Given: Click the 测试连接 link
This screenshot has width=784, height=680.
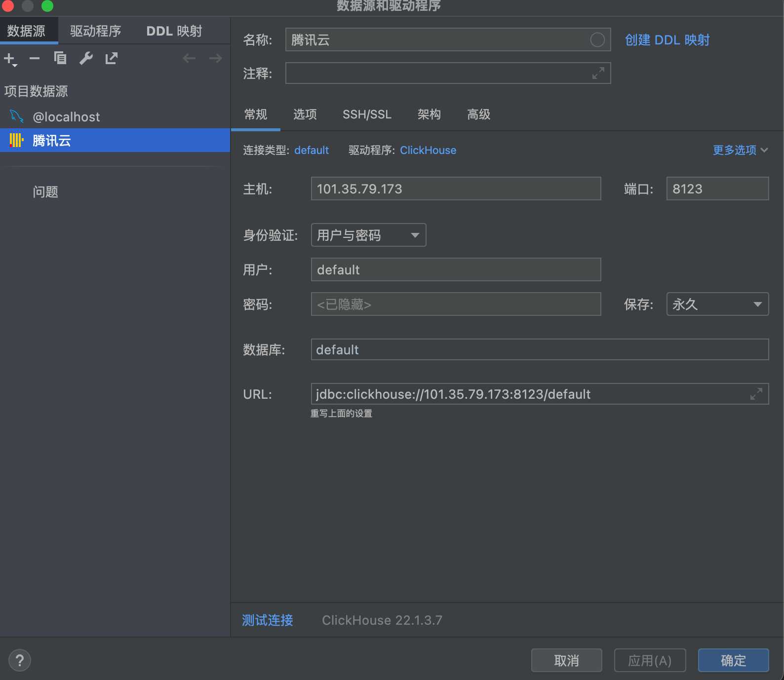Looking at the screenshot, I should click(x=267, y=620).
